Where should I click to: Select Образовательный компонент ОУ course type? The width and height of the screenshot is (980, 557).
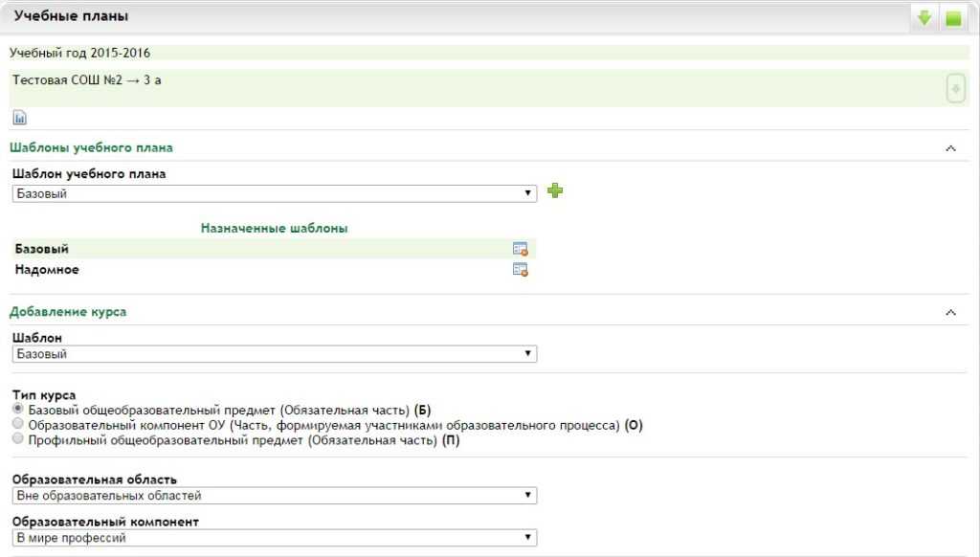16,425
